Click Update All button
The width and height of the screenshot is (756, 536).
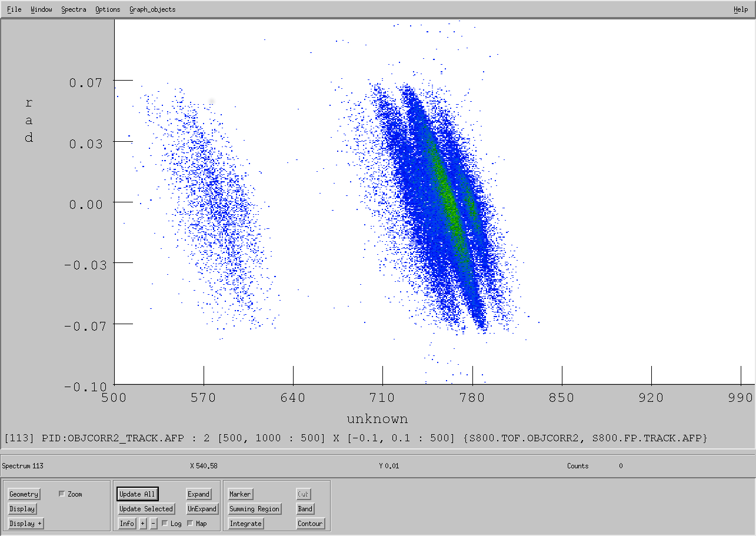tap(138, 494)
